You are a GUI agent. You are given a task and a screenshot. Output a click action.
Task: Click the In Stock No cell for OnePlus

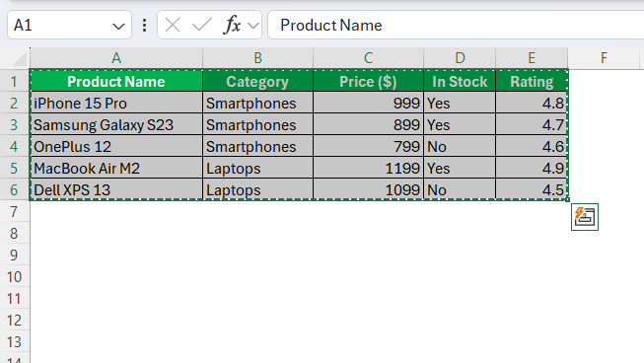pos(460,146)
